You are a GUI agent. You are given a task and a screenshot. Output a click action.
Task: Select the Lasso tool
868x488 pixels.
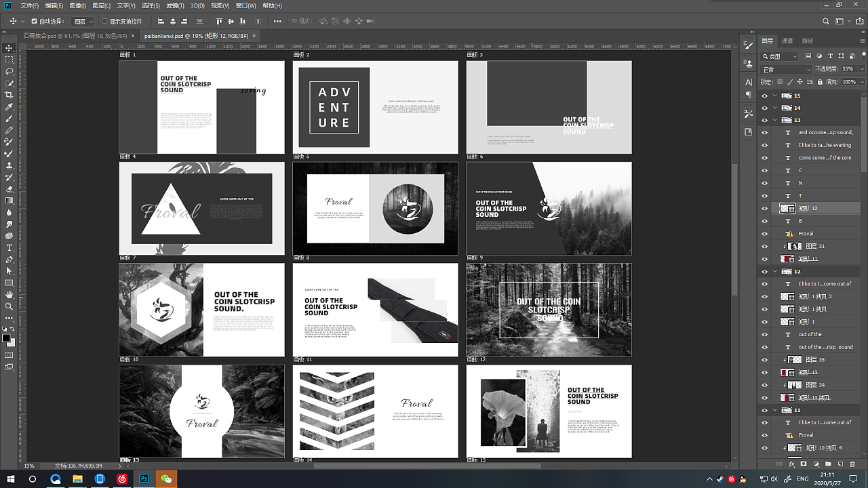[x=9, y=71]
